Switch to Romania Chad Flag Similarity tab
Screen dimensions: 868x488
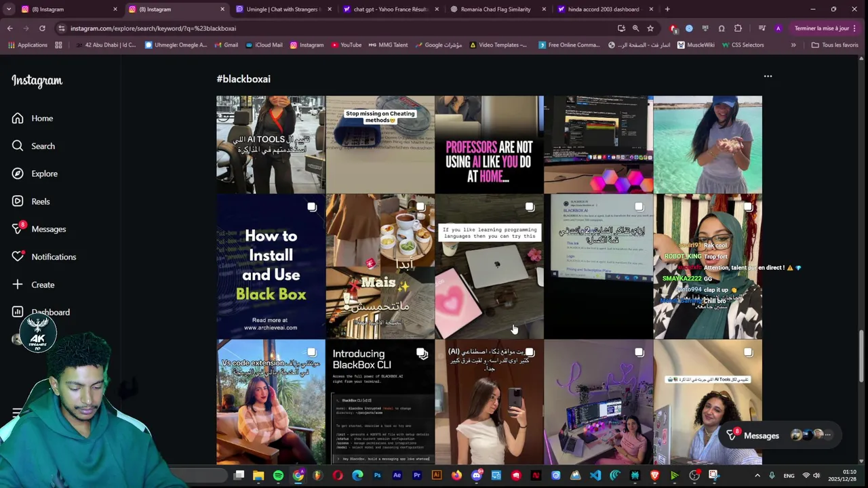tap(497, 9)
